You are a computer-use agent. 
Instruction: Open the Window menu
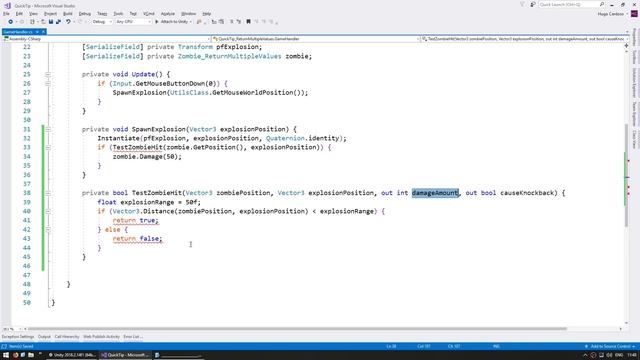tap(188, 13)
